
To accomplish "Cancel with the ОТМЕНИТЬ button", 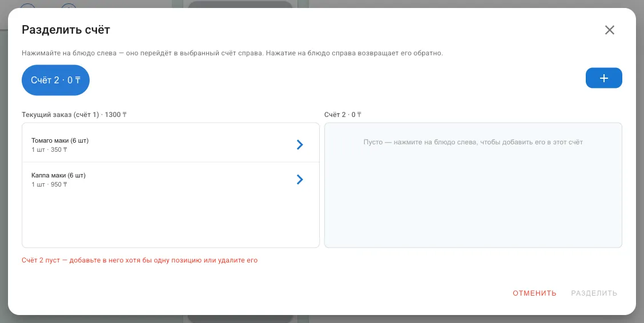I will point(534,293).
